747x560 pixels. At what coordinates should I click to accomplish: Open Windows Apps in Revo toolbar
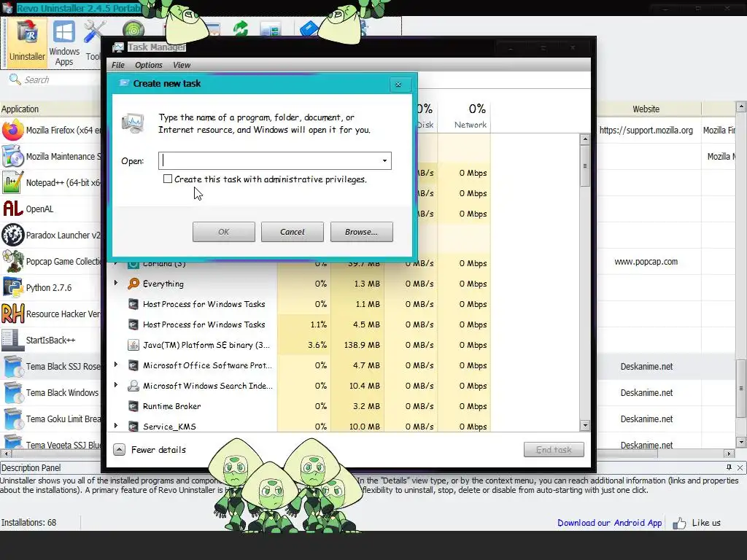[64, 43]
